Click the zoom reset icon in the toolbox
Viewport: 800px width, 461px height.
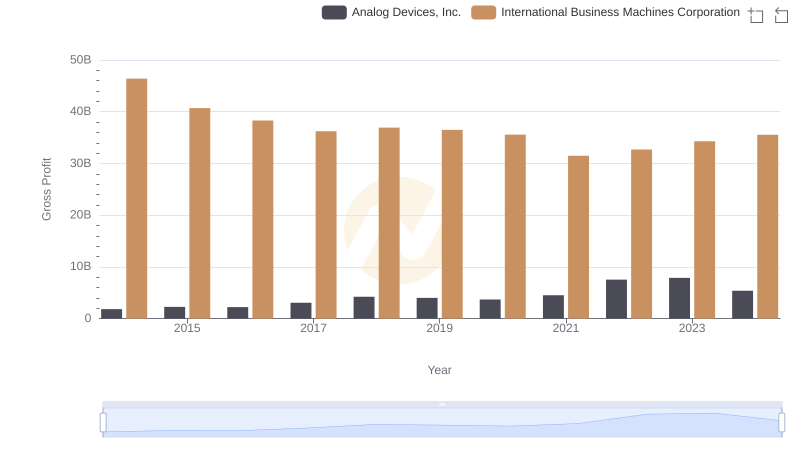781,15
